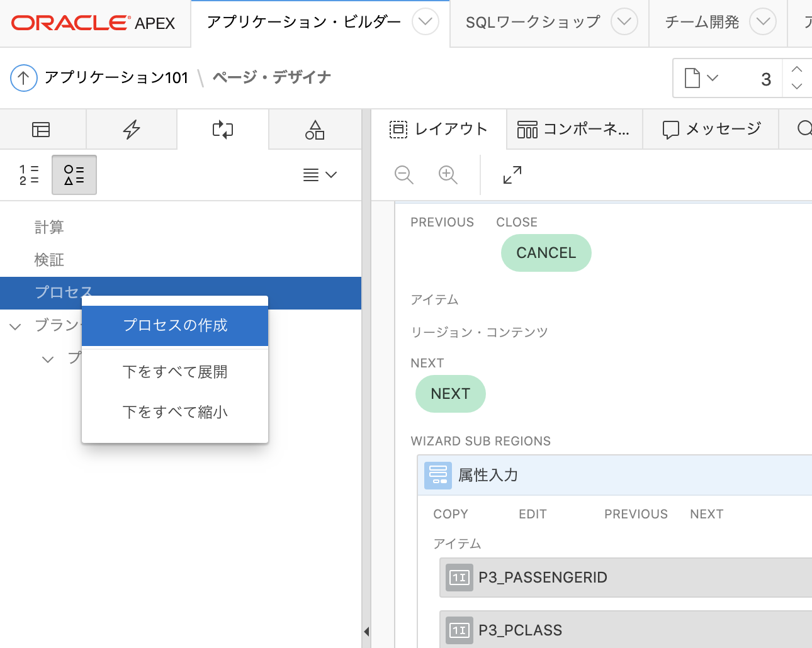Open the アプリケーション101 breadcrumb link
This screenshot has width=812, height=648.
point(116,77)
